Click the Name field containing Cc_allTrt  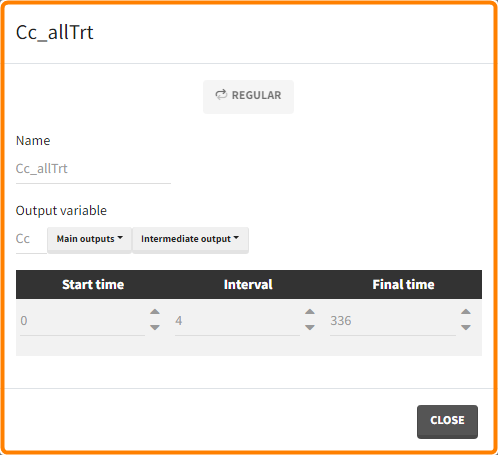93,169
